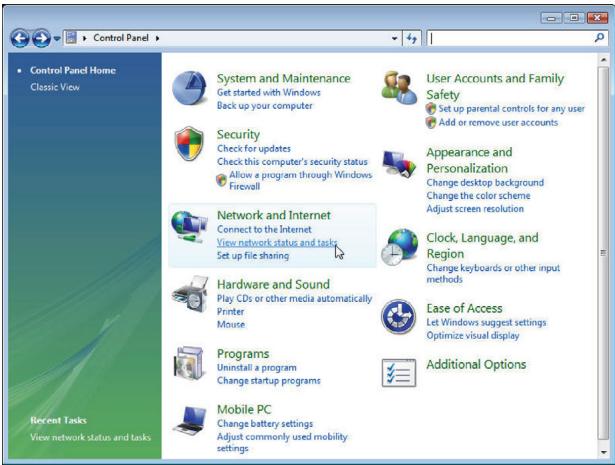This screenshot has height=465, width=615.
Task: Open Optimize visual display
Action: [x=473, y=336]
